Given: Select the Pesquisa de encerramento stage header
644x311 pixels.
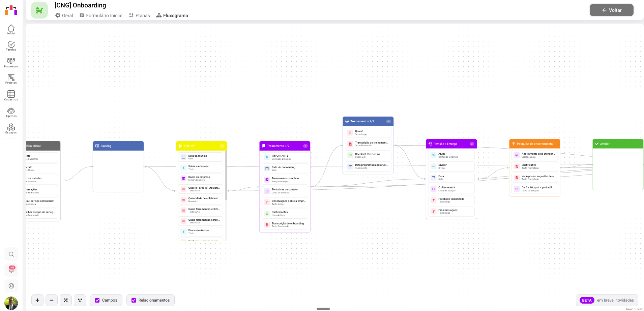Looking at the screenshot, I should coord(535,144).
